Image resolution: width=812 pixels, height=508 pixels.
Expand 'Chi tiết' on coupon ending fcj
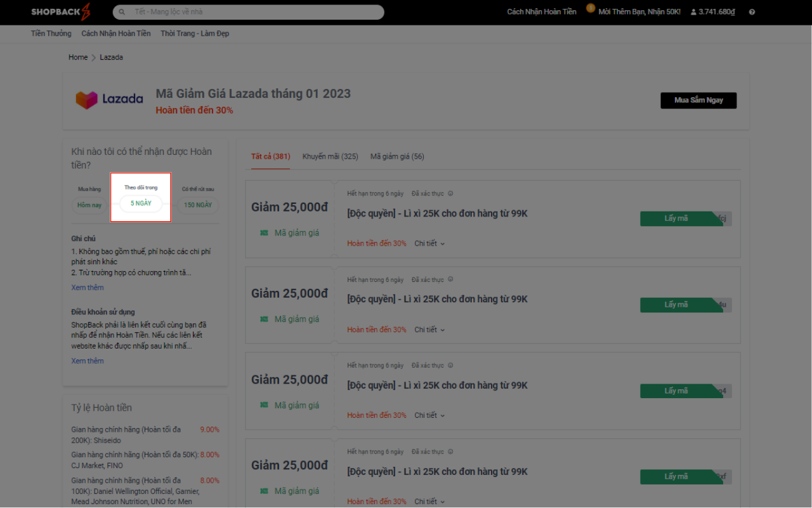pyautogui.click(x=429, y=243)
